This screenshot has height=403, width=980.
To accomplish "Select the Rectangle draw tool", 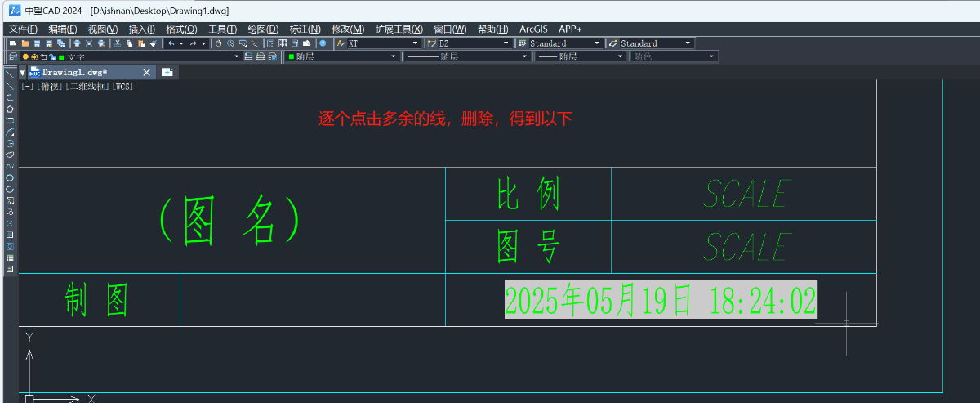I will coord(10,120).
